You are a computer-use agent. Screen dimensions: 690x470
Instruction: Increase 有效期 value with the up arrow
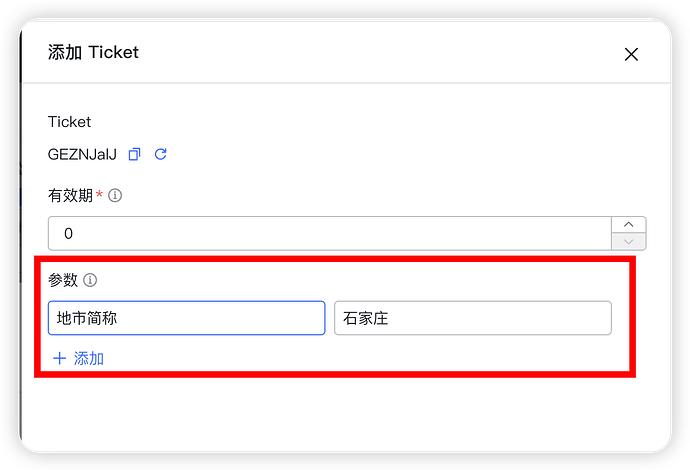628,224
